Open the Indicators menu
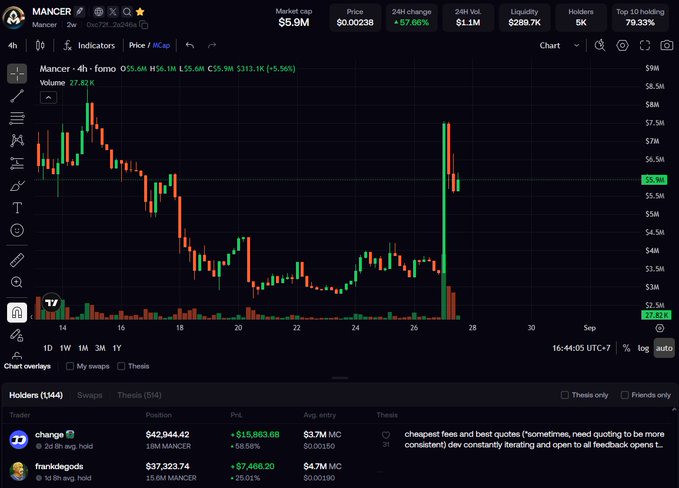Screen dimensions: 679x488 click(89, 45)
